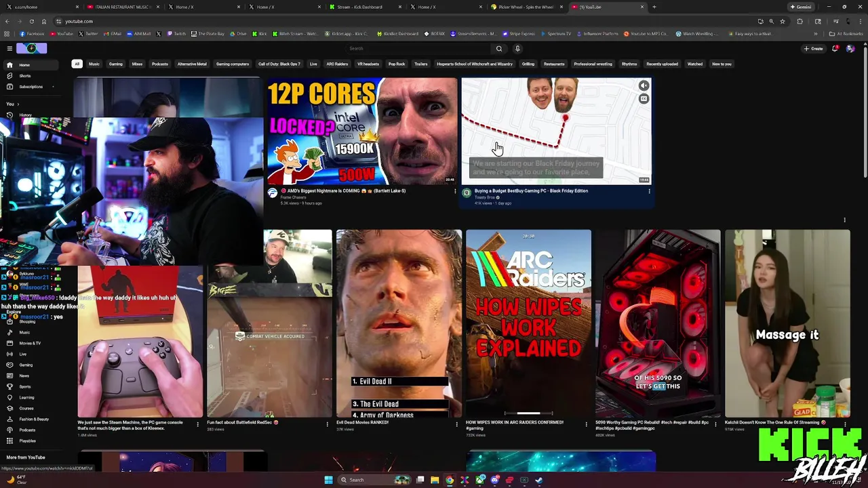Open options for AMD's Biggest Nightmare video
The image size is (868, 488).
pyautogui.click(x=455, y=192)
